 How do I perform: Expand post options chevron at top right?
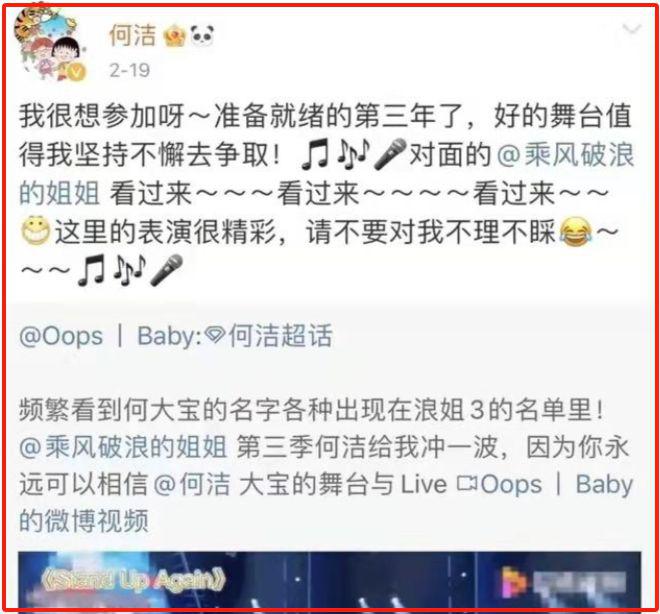click(x=632, y=29)
